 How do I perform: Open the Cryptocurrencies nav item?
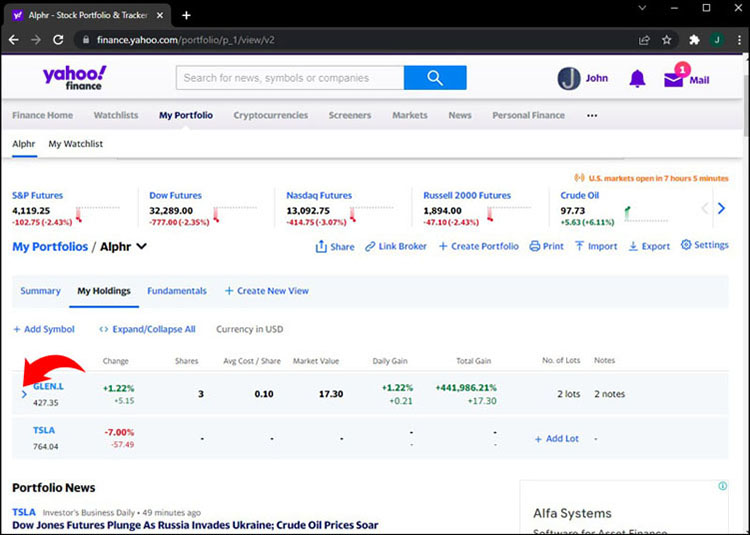point(270,115)
